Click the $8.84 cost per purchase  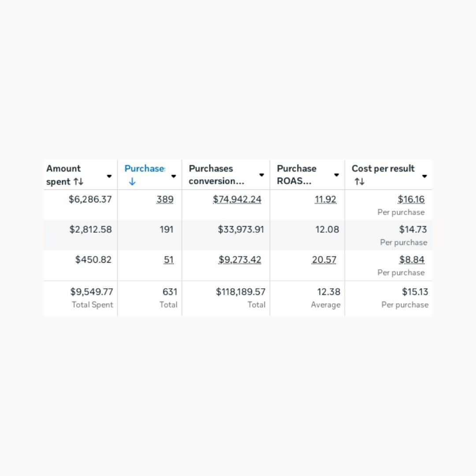pyautogui.click(x=412, y=260)
